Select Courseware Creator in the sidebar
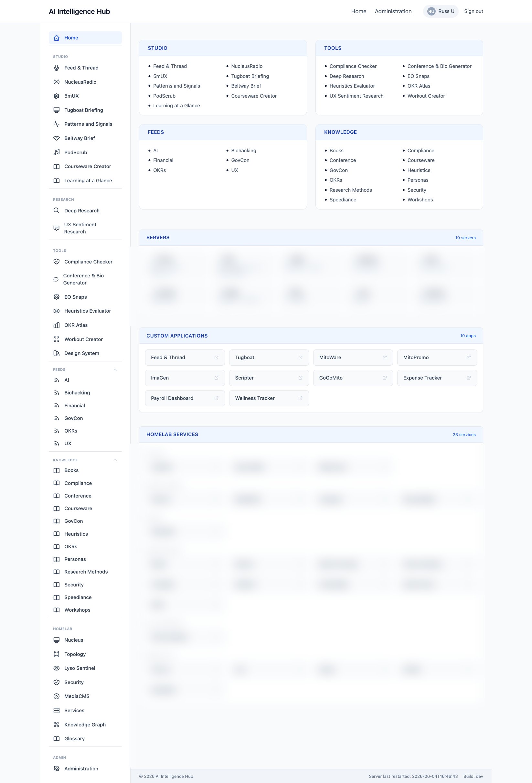 coord(85,166)
